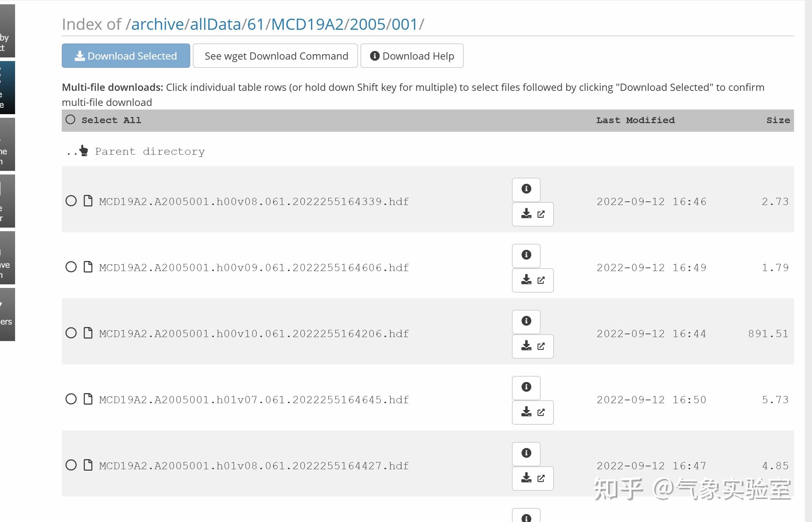The width and height of the screenshot is (812, 522).
Task: Go to allData breadcrumb link
Action: pyautogui.click(x=215, y=24)
